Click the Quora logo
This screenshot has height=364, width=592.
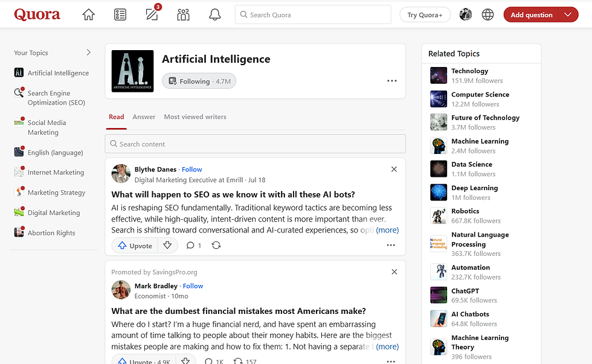point(37,14)
